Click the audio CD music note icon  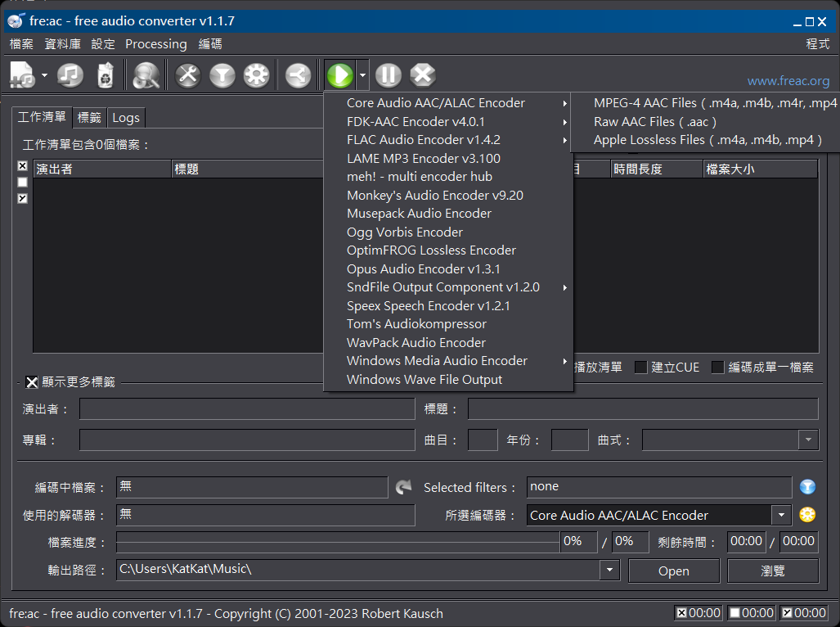[x=70, y=75]
